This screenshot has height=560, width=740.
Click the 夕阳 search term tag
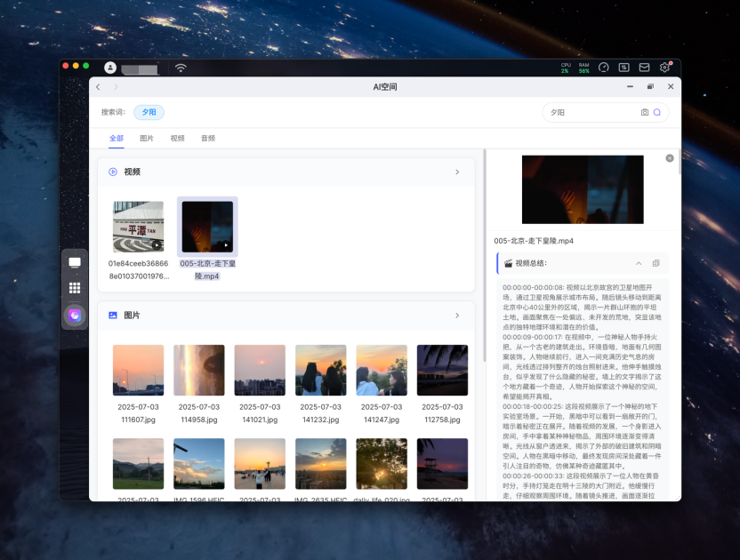[x=149, y=112]
